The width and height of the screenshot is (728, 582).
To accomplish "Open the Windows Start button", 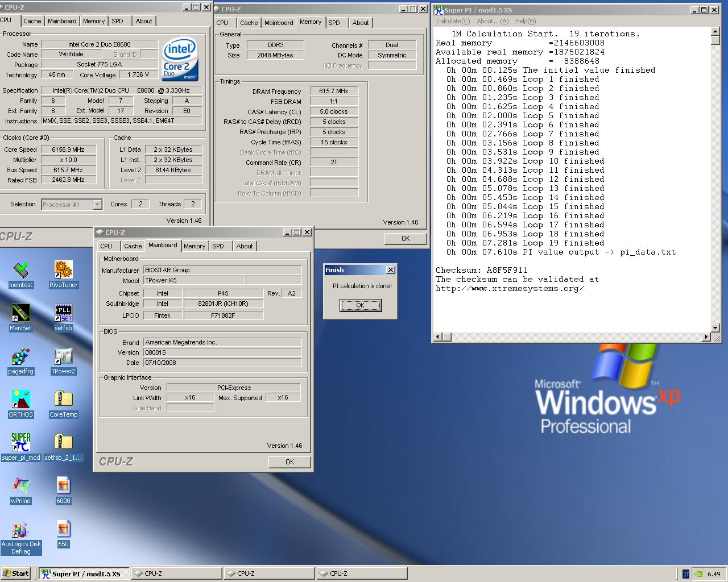I will pos(16,573).
